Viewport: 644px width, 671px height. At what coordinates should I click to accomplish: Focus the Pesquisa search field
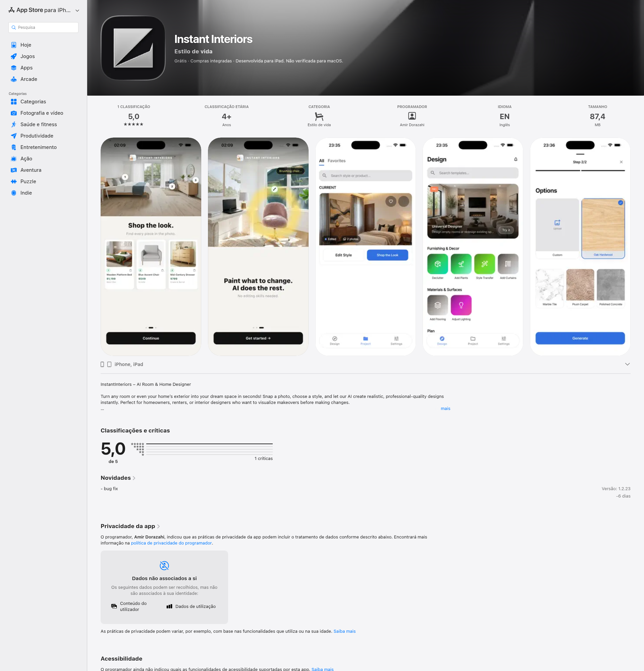(44, 28)
